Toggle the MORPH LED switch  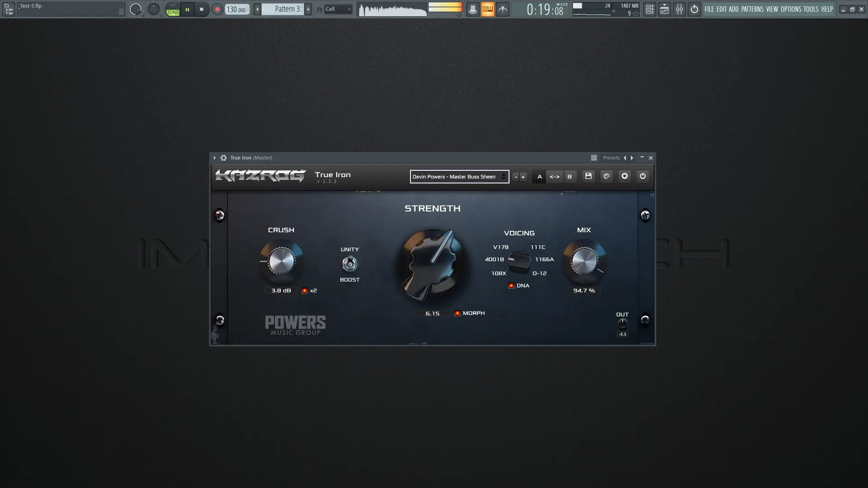click(x=458, y=313)
